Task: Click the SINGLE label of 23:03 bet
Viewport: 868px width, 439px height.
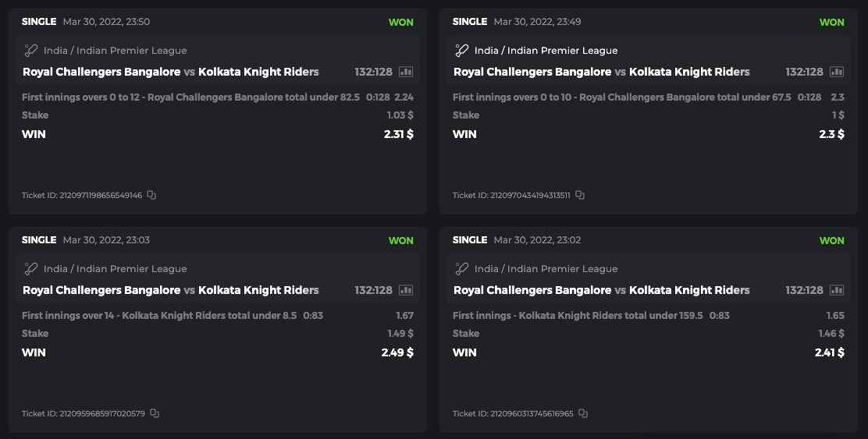Action: (39, 240)
